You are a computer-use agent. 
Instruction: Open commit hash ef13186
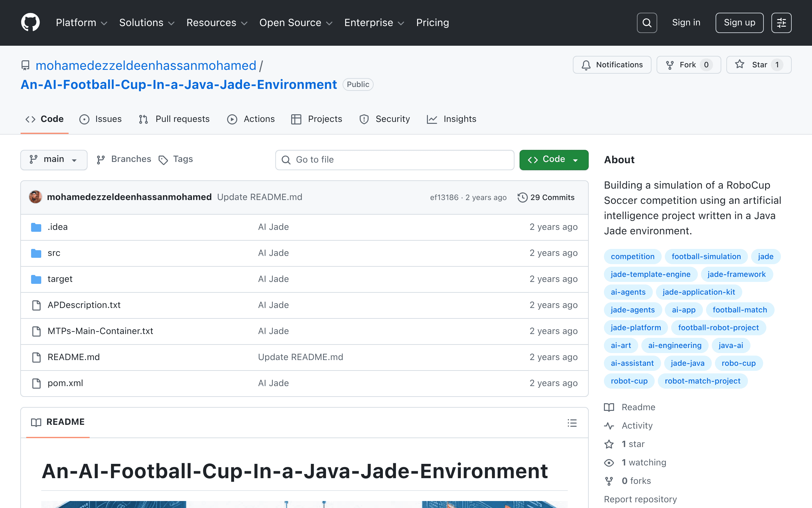(444, 197)
